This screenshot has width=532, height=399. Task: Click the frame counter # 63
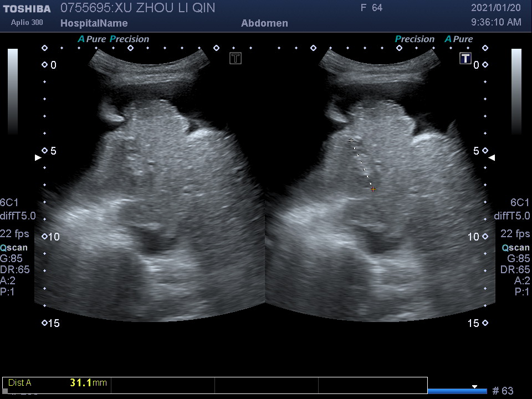[x=503, y=391]
